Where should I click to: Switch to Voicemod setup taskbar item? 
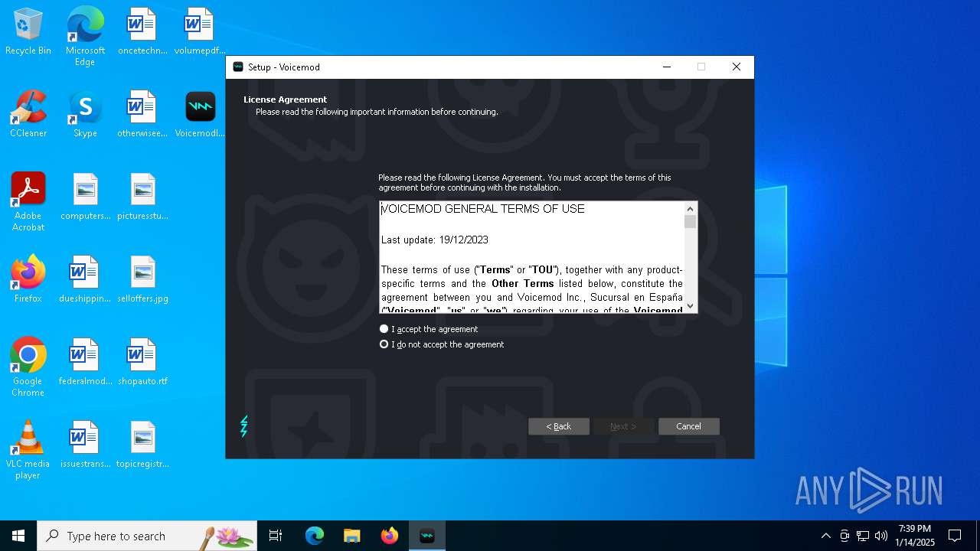[x=427, y=536]
